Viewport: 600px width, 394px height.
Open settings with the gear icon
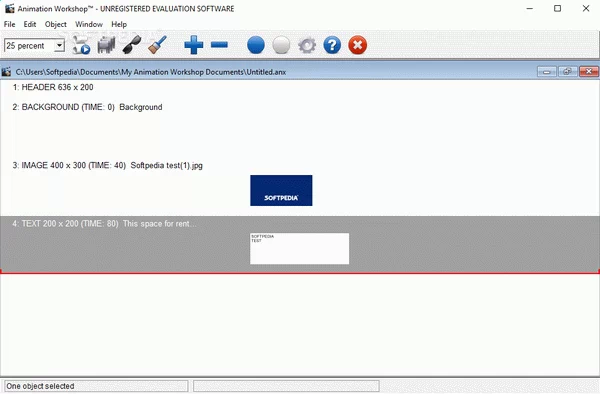point(307,46)
